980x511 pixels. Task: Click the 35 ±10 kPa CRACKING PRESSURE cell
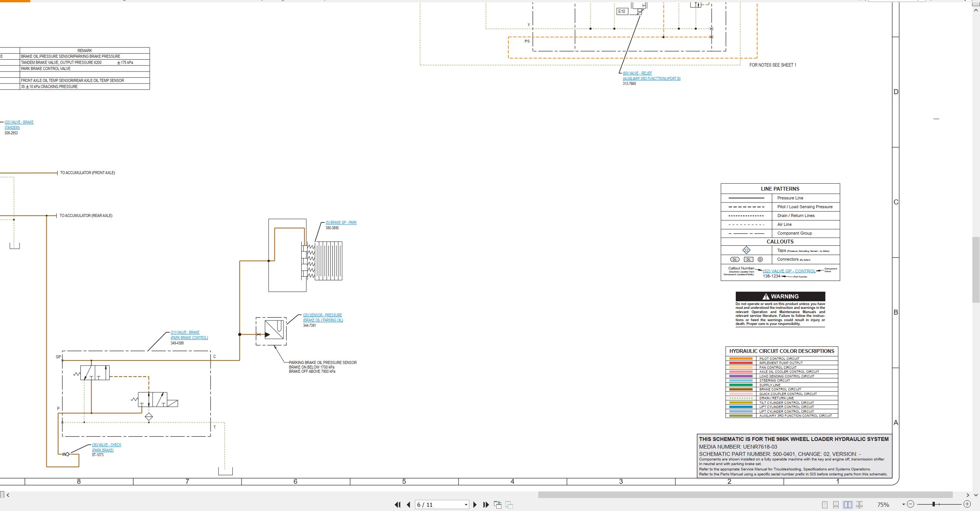click(85, 87)
